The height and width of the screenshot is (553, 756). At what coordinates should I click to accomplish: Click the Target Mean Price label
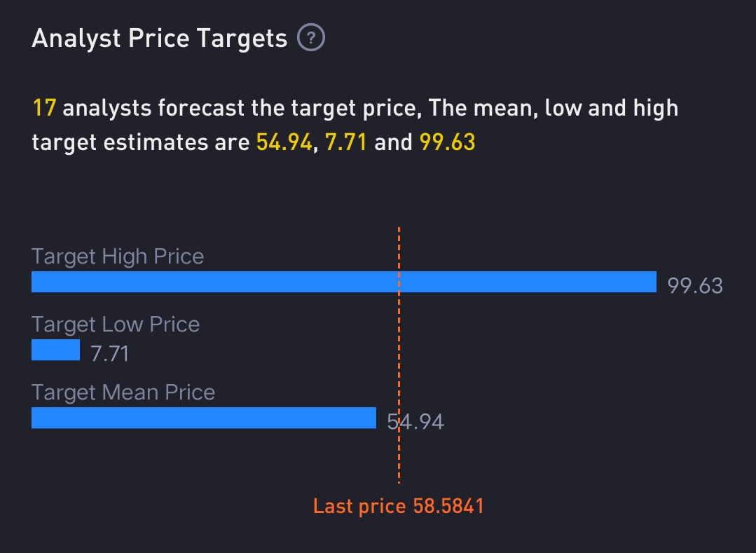tap(123, 392)
